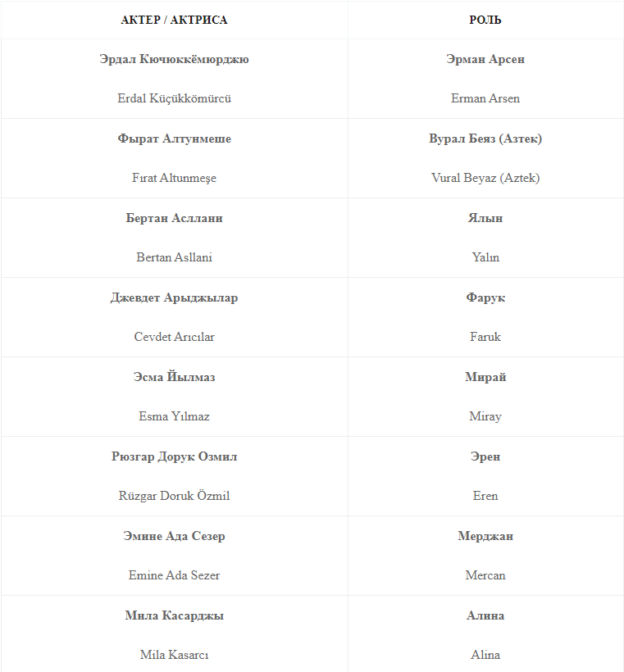The width and height of the screenshot is (624, 672).
Task: Click the role "Эрман Арсен"
Action: (485, 59)
